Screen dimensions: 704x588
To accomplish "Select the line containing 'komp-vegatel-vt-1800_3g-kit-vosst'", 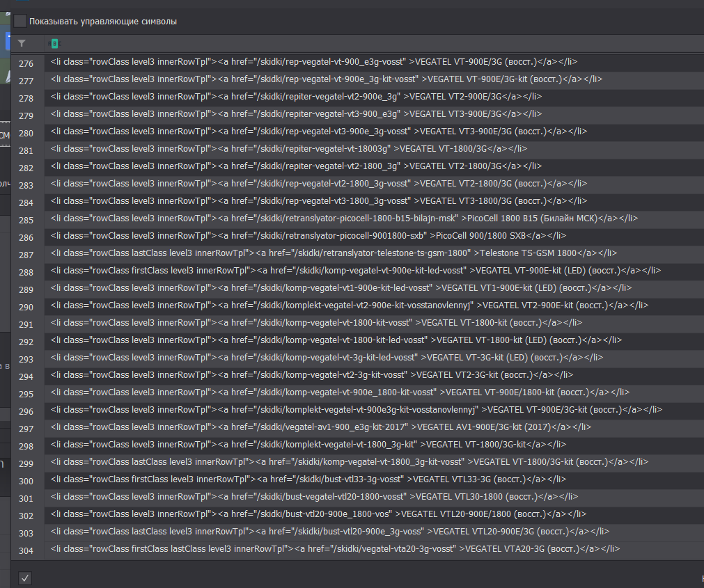I will 374,462.
